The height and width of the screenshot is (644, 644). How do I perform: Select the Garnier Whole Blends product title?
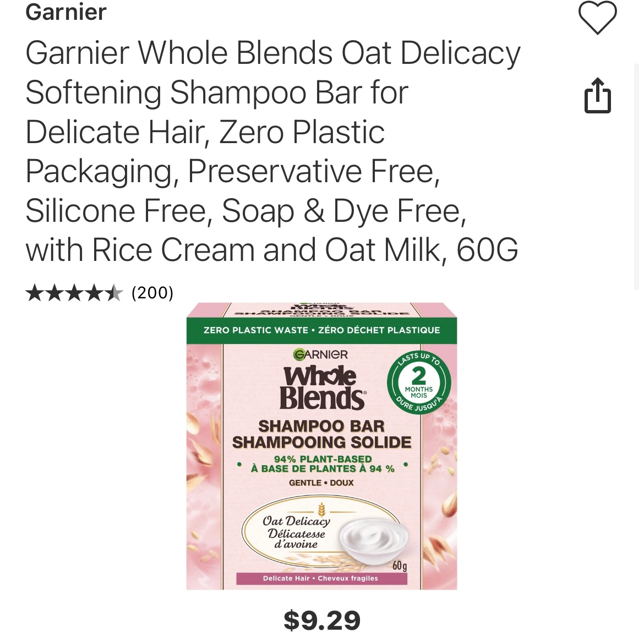click(x=272, y=151)
